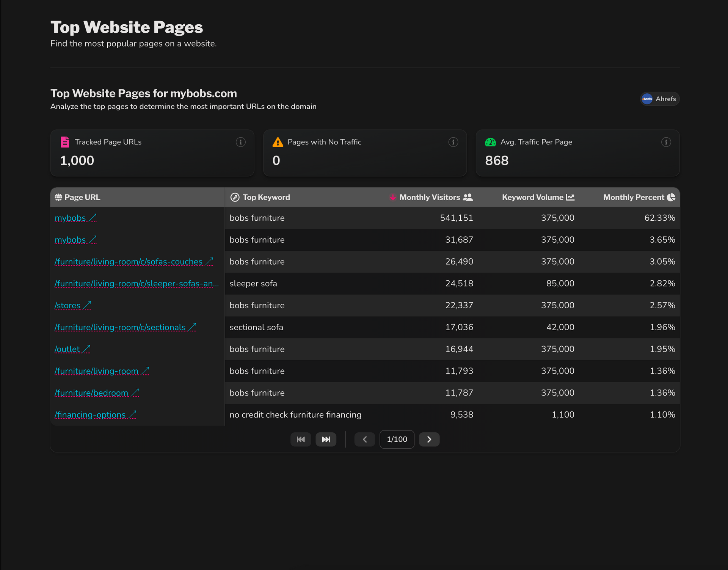
Task: Open the /financing-options link
Action: click(95, 415)
